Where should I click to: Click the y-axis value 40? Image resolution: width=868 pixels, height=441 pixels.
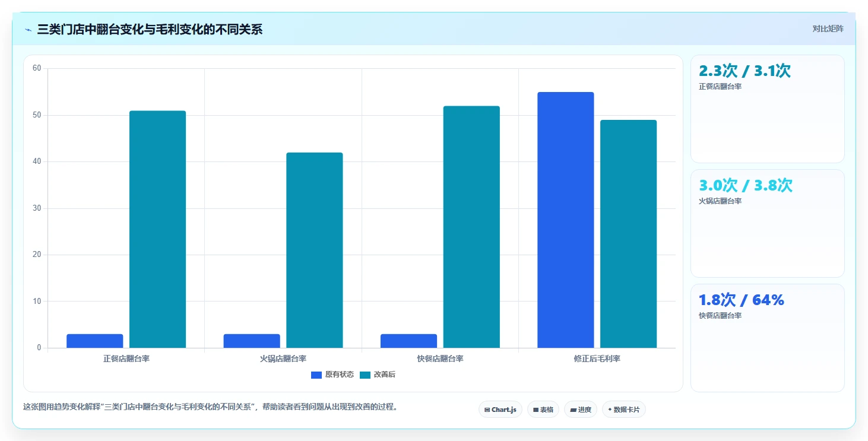pos(37,161)
